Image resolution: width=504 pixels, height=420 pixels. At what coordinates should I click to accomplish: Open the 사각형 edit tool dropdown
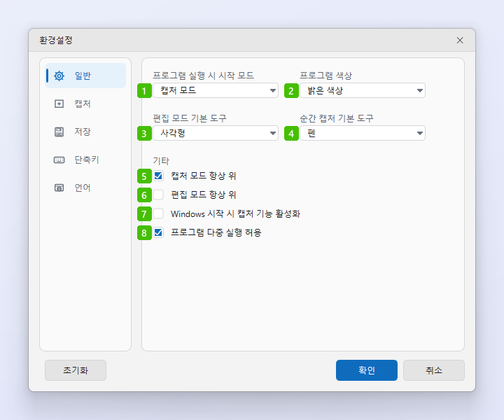(216, 133)
